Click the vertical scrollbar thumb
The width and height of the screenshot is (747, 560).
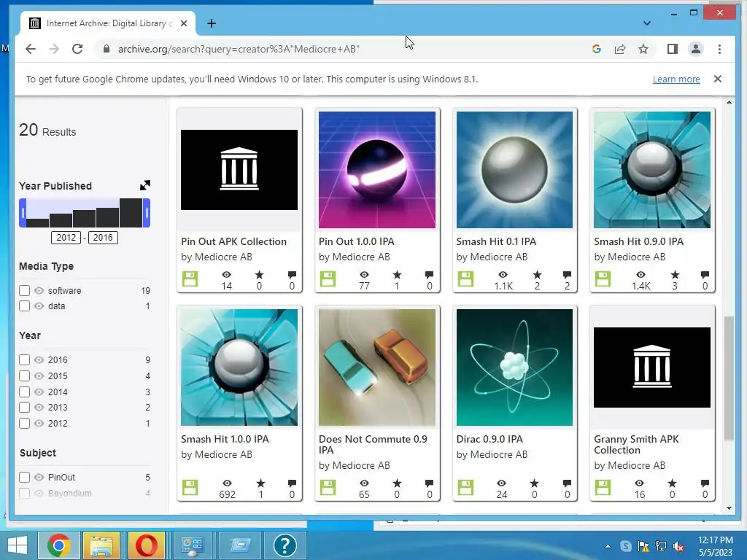[729, 378]
